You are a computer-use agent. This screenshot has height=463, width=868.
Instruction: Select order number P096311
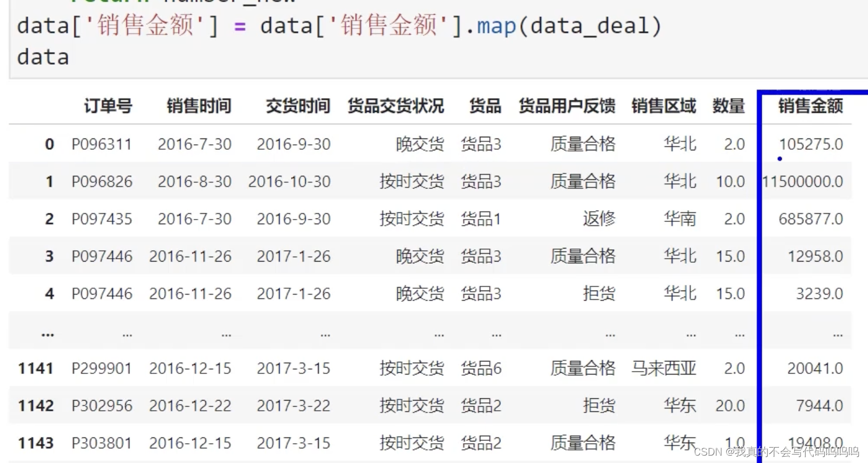[x=102, y=144]
